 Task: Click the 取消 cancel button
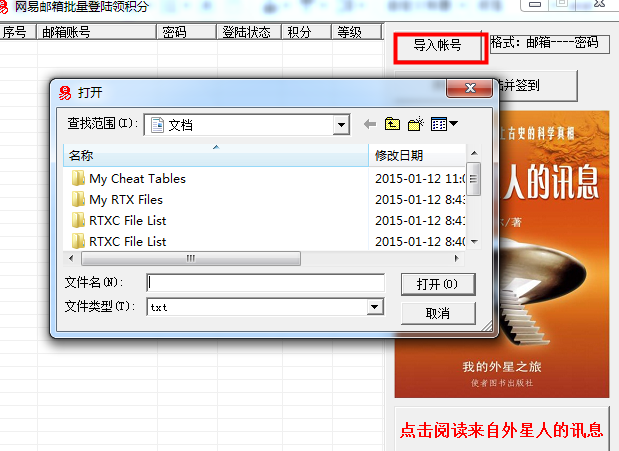point(438,313)
